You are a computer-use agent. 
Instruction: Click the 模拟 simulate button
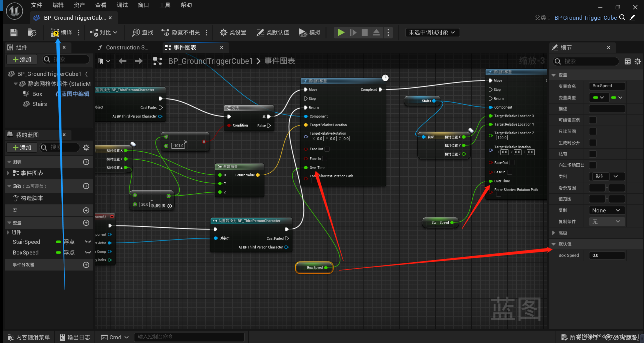[309, 32]
